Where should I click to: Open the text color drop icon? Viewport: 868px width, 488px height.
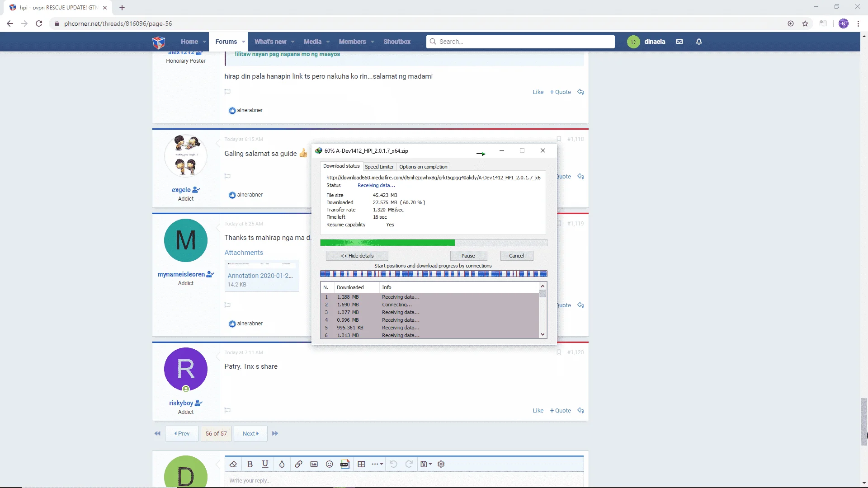point(282,464)
